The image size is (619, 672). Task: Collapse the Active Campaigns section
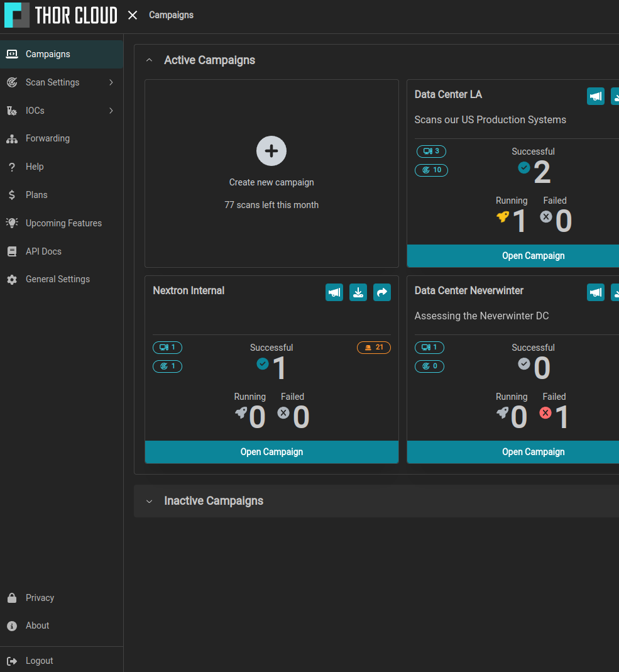point(149,60)
